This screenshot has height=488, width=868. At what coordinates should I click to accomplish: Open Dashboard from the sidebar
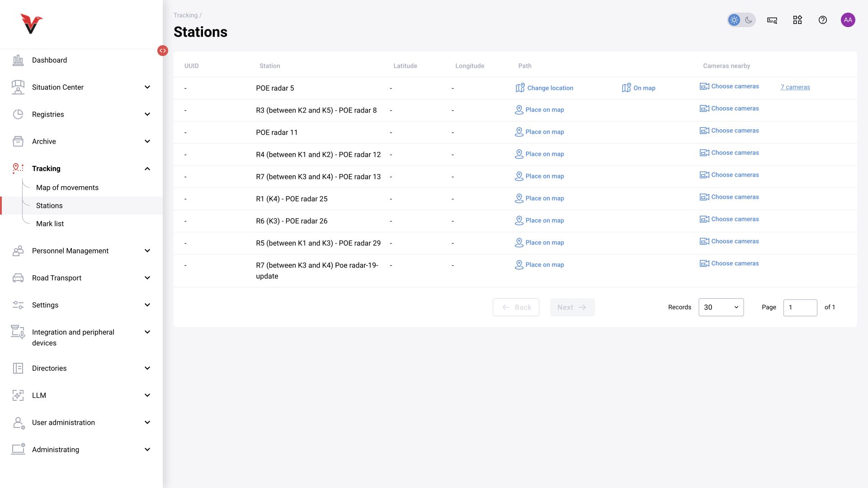(x=49, y=60)
